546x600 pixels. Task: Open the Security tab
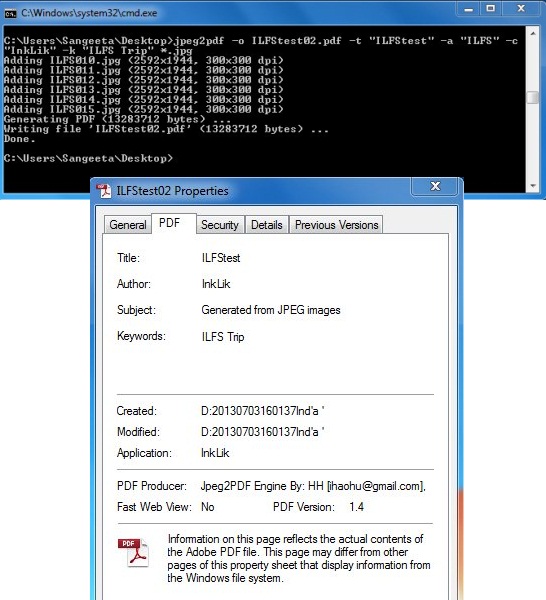(220, 225)
